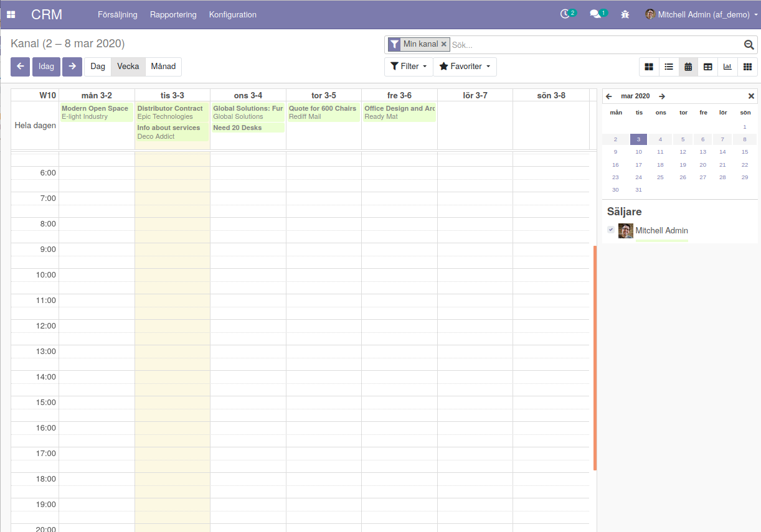Open Need 20 Desks event
761x532 pixels.
(248, 128)
